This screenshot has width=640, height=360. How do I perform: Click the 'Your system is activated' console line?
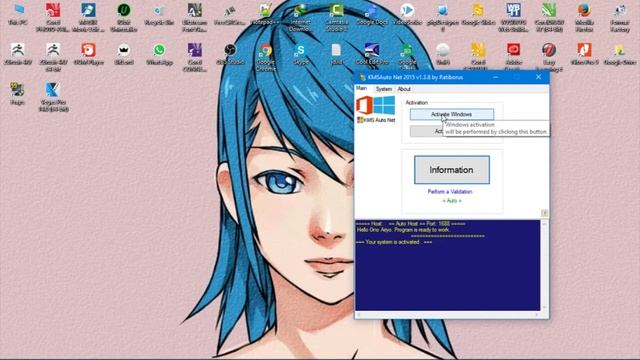click(x=394, y=242)
